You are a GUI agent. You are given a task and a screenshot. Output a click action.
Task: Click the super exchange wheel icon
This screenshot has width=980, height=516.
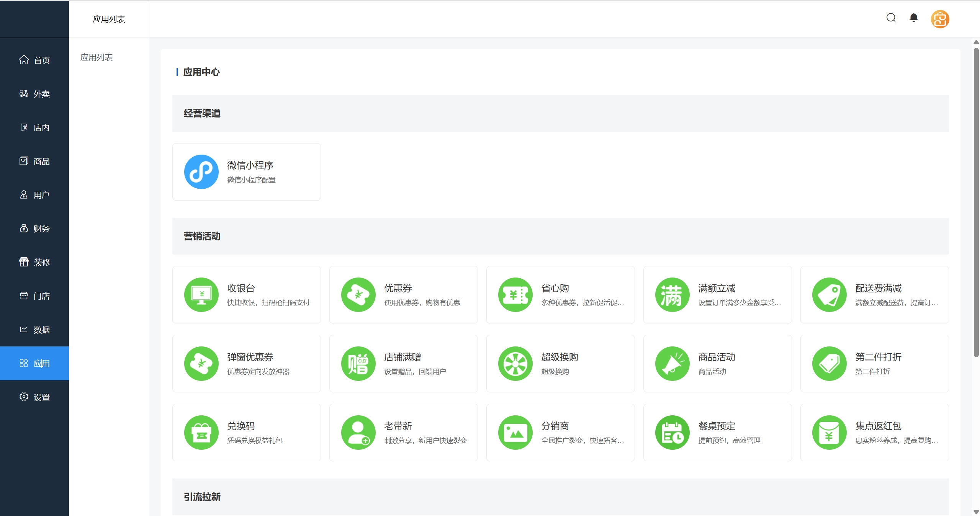point(515,364)
